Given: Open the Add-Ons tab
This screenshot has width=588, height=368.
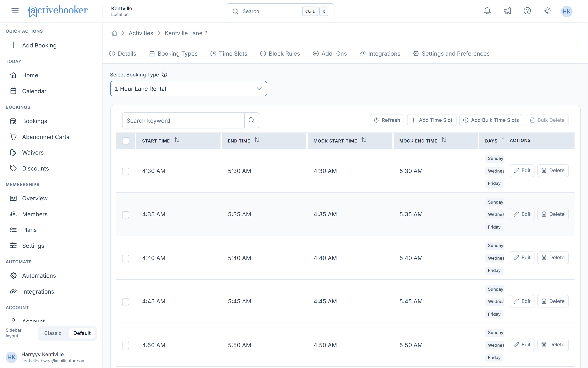Looking at the screenshot, I should point(330,54).
